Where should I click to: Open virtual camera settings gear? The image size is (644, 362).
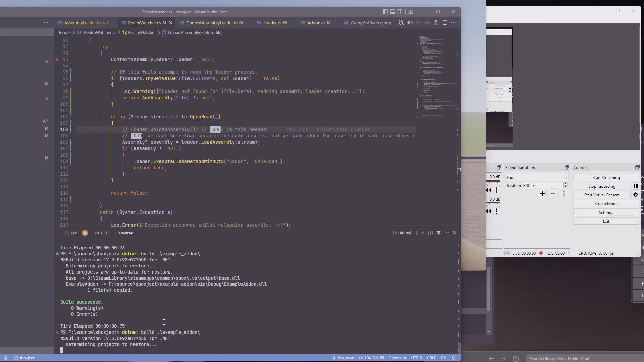tap(635, 195)
